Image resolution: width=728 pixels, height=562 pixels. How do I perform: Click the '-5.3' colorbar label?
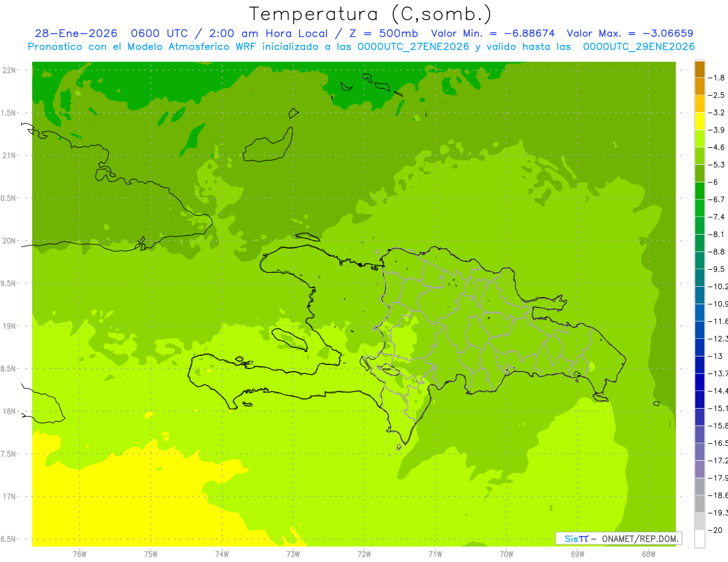(x=718, y=164)
